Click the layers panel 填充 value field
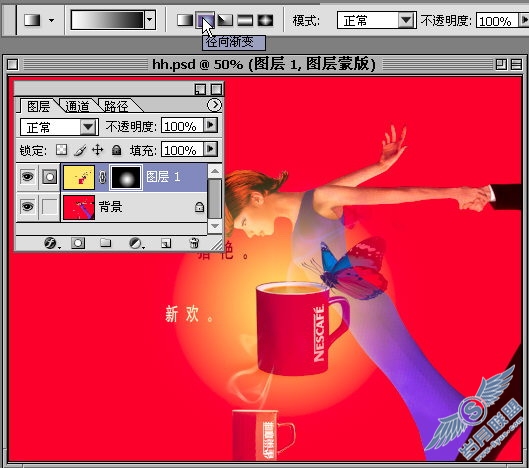The image size is (529, 468). pyautogui.click(x=182, y=149)
